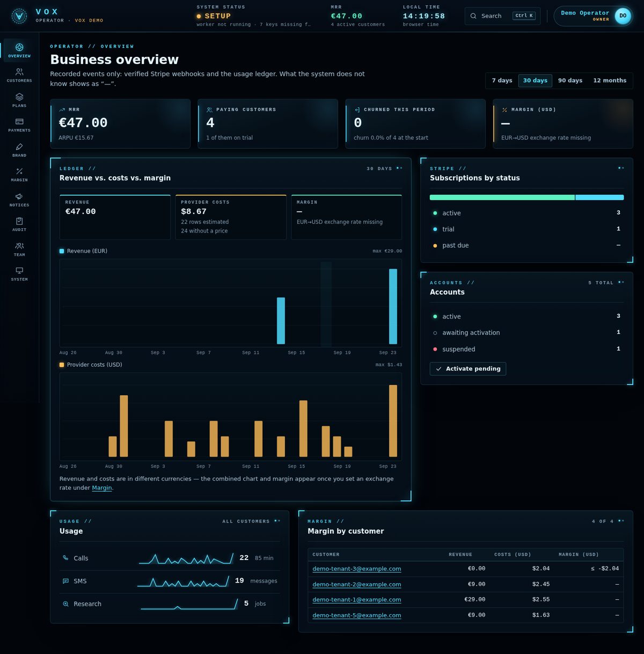This screenshot has height=654, width=644.
Task: Select the 30 days range
Action: tap(535, 81)
